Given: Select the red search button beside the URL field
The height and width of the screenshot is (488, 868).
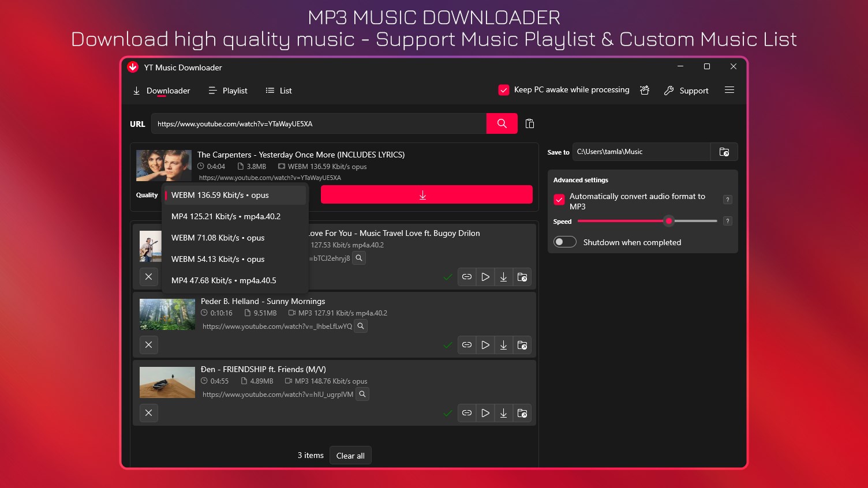Looking at the screenshot, I should pyautogui.click(x=501, y=123).
